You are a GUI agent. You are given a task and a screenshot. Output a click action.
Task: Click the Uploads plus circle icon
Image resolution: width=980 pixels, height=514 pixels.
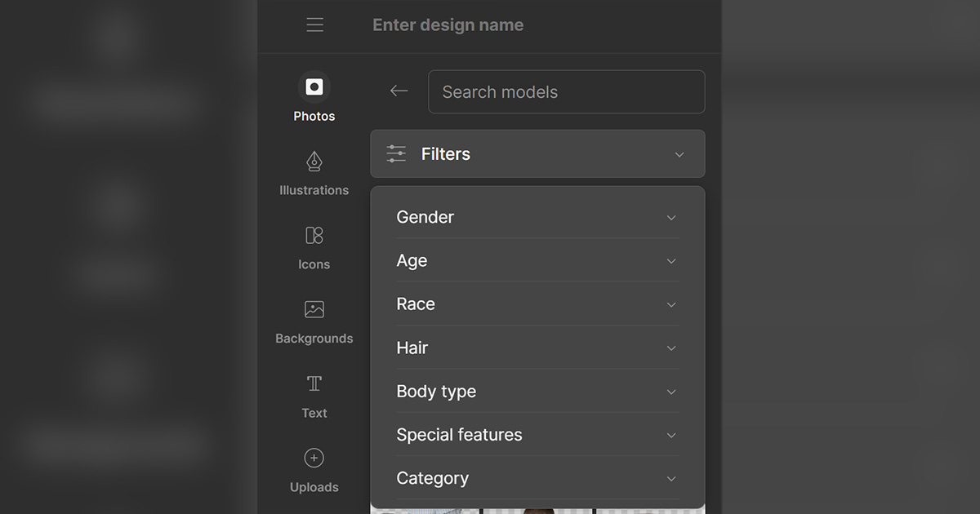coord(314,458)
